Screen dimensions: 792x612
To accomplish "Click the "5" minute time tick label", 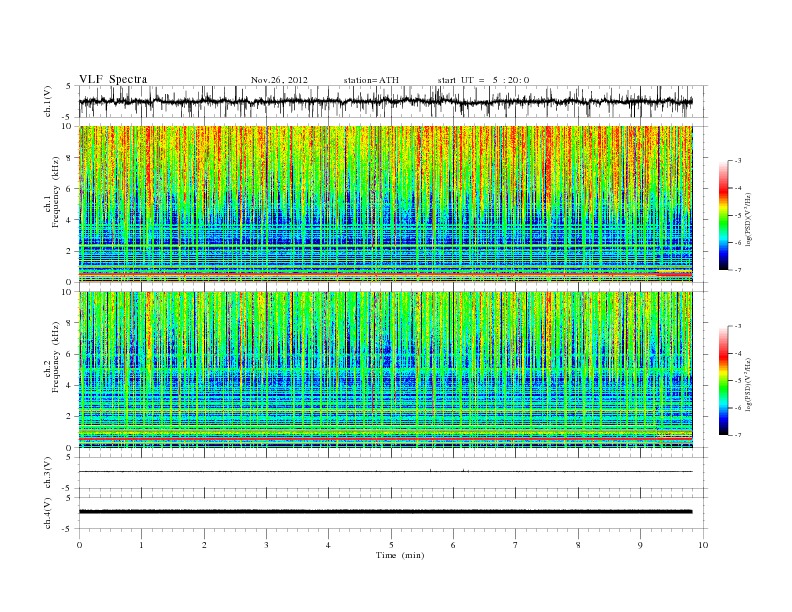I will [391, 545].
